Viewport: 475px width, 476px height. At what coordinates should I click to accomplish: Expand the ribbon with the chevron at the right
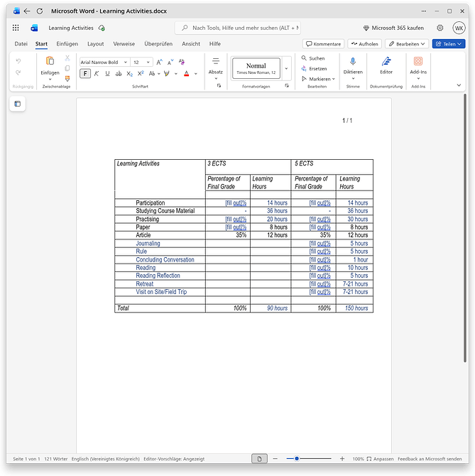click(x=459, y=85)
